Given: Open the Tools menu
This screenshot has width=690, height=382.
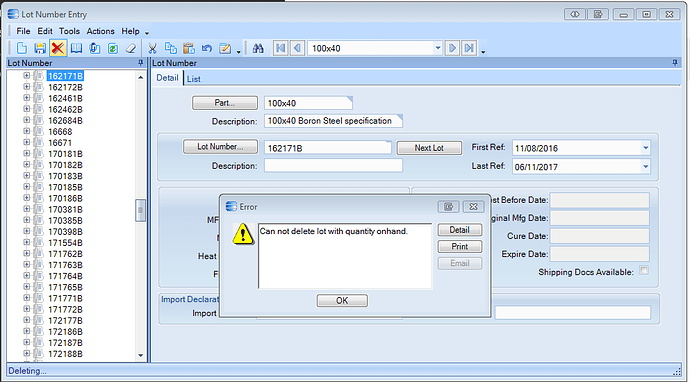Looking at the screenshot, I should [x=70, y=31].
